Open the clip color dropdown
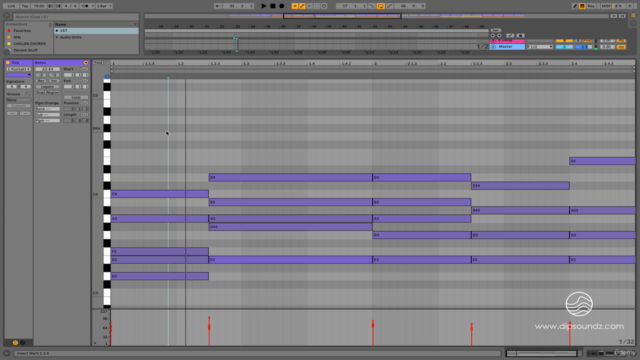This screenshot has height=360, width=640. click(18, 75)
